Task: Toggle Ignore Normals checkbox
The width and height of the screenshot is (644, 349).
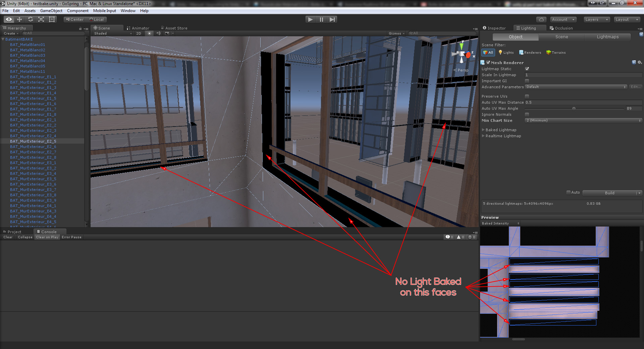Action: pos(527,114)
